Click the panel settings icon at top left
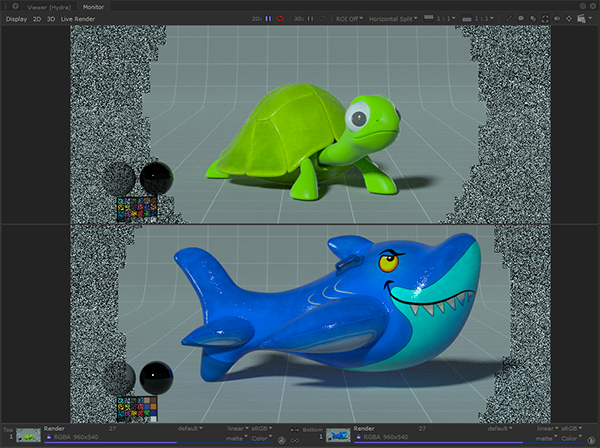This screenshot has width=600, height=448. [16, 6]
